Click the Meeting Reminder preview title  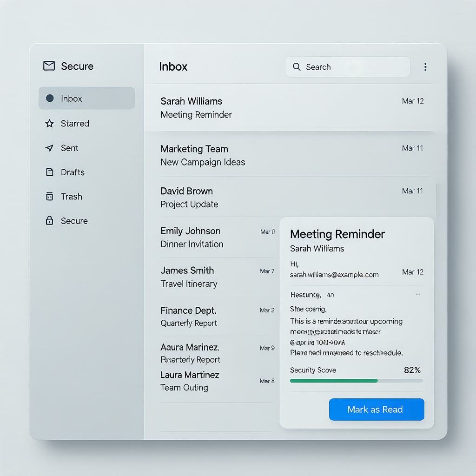tap(337, 234)
